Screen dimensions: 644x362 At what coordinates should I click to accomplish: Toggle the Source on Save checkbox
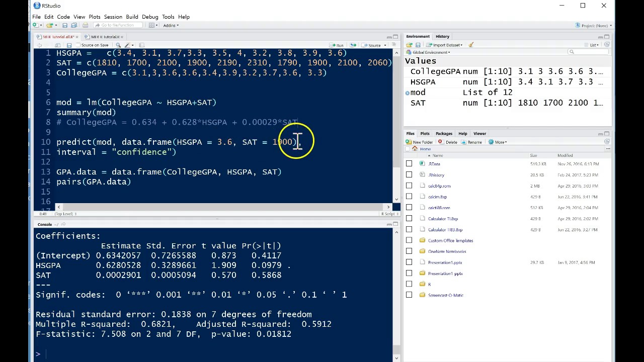point(78,45)
